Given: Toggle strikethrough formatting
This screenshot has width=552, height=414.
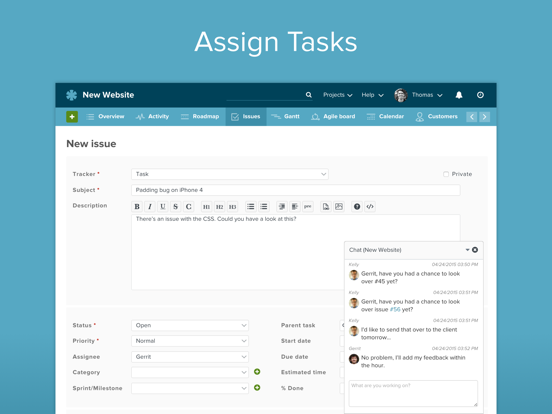Looking at the screenshot, I should pyautogui.click(x=175, y=207).
